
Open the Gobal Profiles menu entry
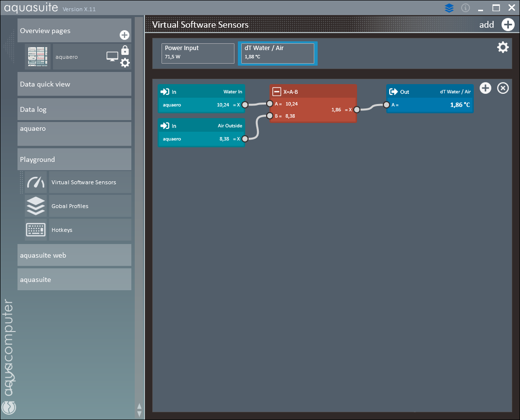90,206
